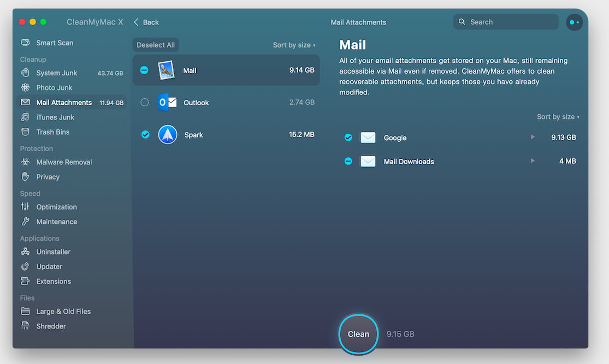
Task: Open the Mail details Sort by size dropdown
Action: point(558,117)
